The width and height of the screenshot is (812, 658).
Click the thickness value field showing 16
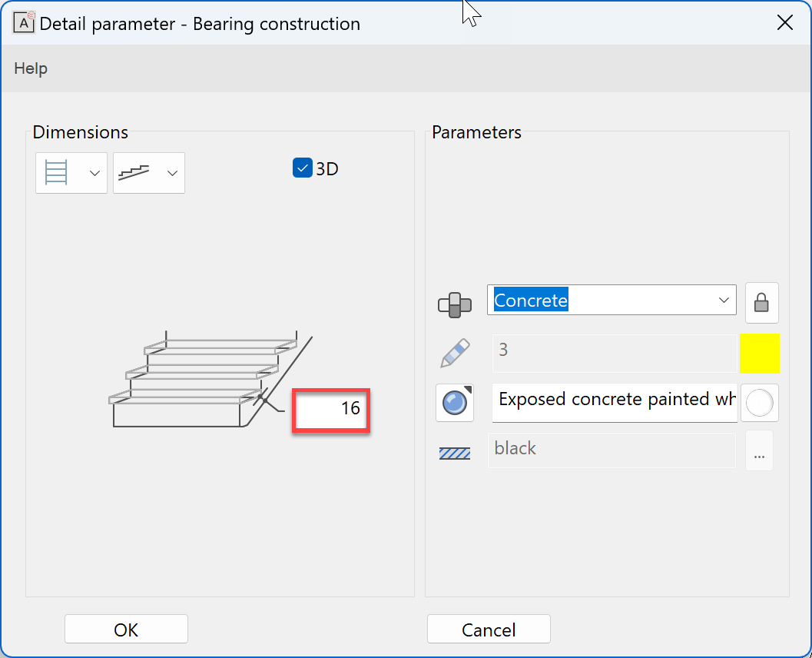pos(331,410)
